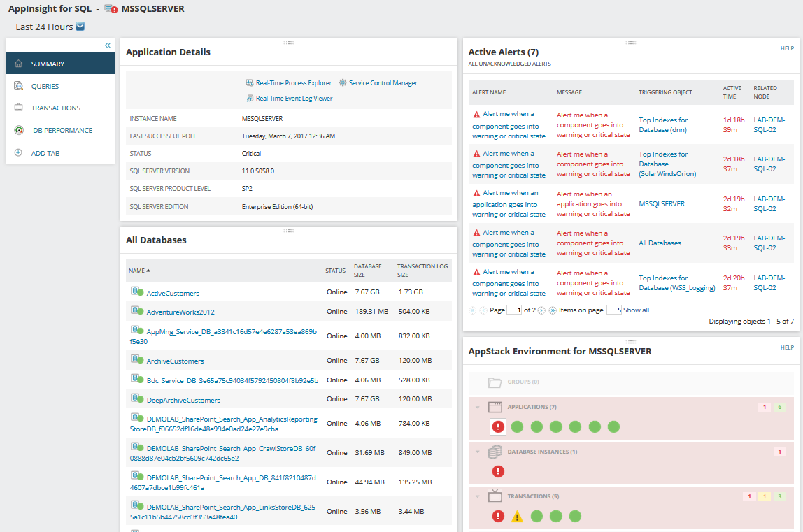The width and height of the screenshot is (803, 532).
Task: Go to the DB Performance tab
Action: pyautogui.click(x=62, y=131)
